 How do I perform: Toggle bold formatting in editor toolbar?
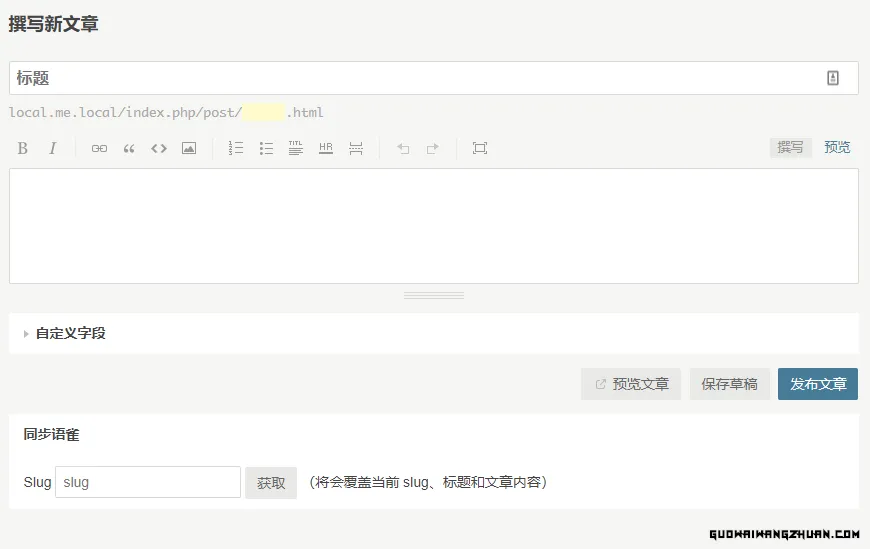coord(23,148)
